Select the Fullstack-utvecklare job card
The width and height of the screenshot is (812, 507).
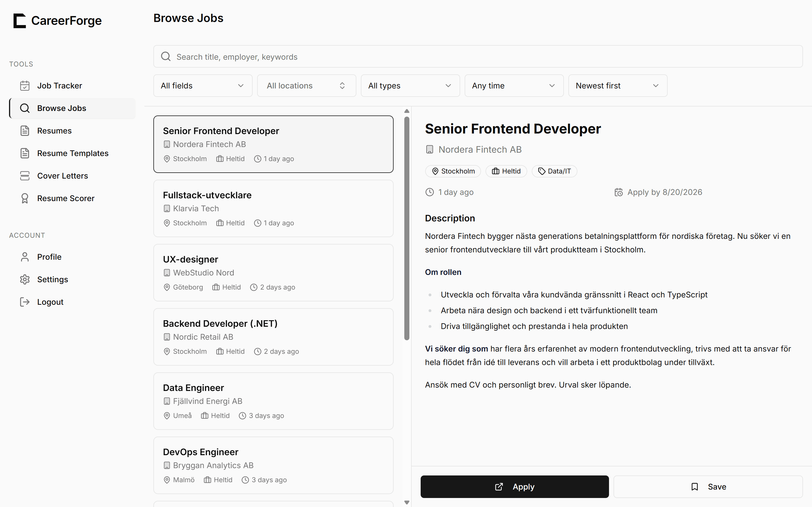coord(273,208)
